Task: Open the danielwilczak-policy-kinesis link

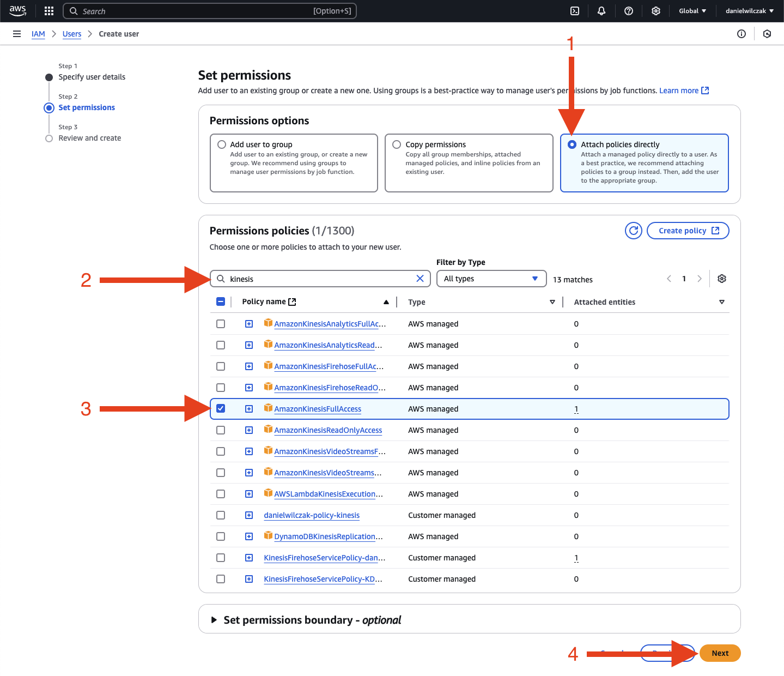Action: (x=312, y=515)
